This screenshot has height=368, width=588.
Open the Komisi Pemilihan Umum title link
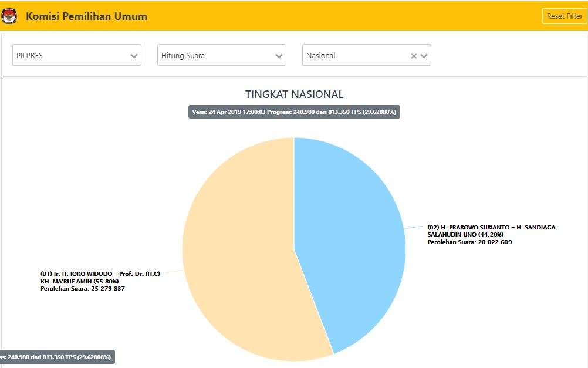86,16
